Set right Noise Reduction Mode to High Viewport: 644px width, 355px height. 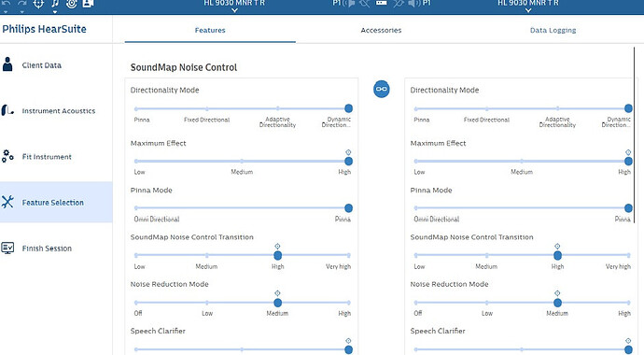(x=628, y=303)
